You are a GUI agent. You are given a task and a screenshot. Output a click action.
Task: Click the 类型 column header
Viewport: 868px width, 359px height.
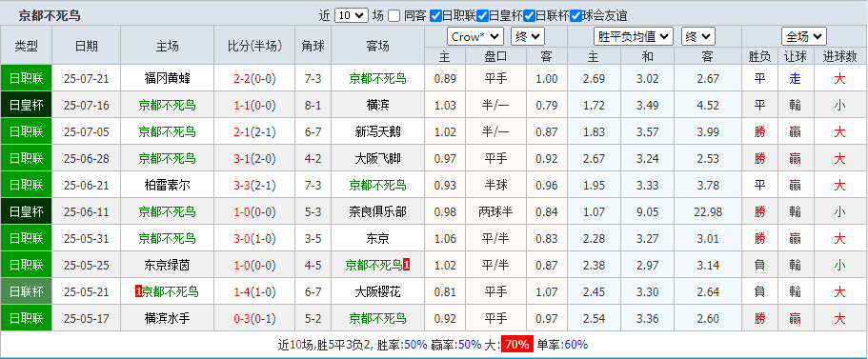[26, 46]
